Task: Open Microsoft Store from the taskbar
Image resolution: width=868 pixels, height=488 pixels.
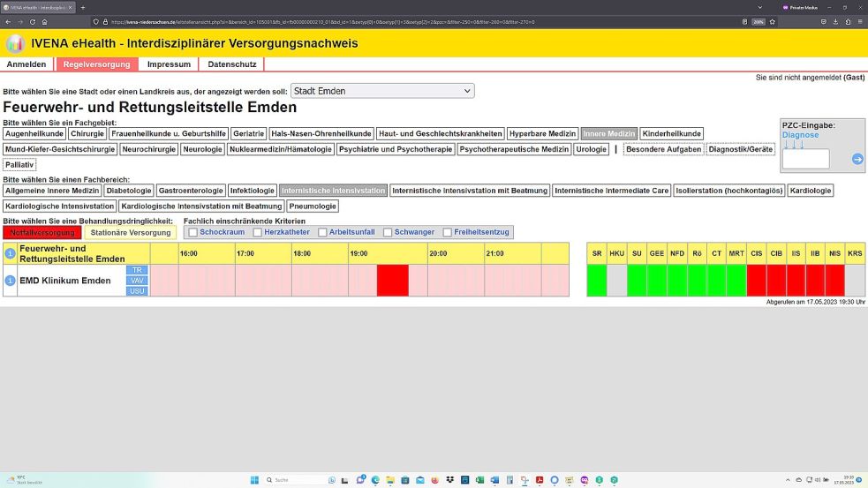Action: (405, 480)
